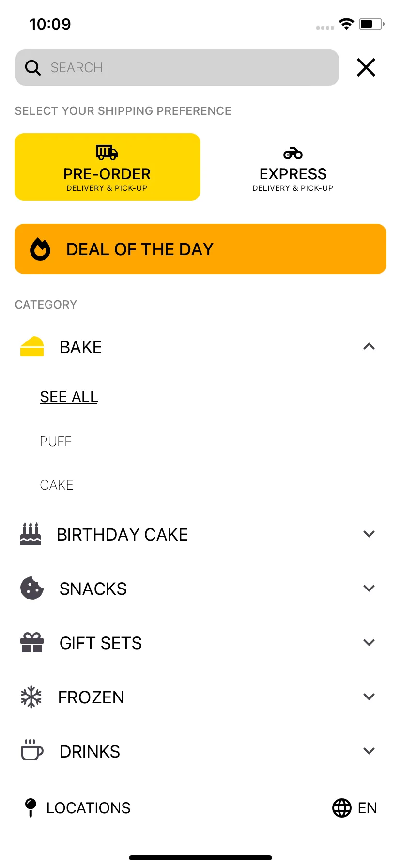Tap the snowflake Frozen icon
Viewport: 401px width, 868px height.
point(31,697)
